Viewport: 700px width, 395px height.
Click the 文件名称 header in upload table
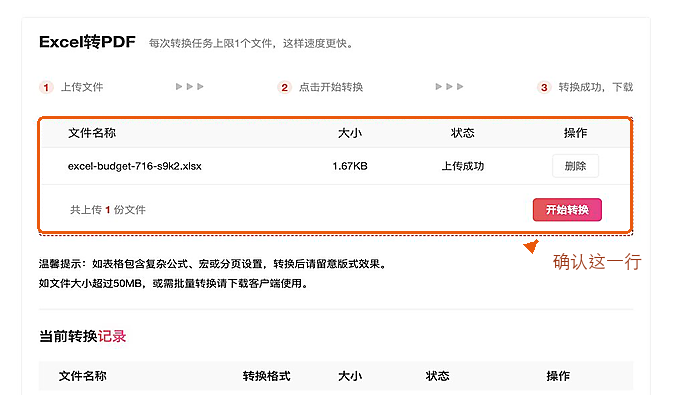tap(92, 133)
